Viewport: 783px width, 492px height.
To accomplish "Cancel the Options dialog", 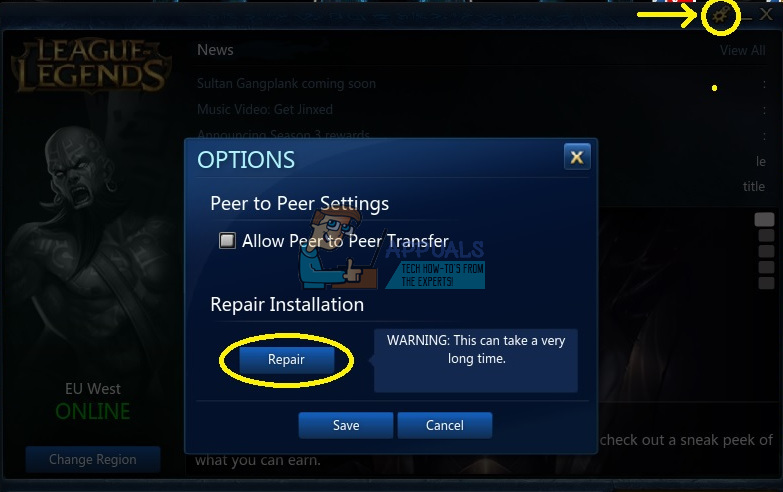I will [444, 425].
